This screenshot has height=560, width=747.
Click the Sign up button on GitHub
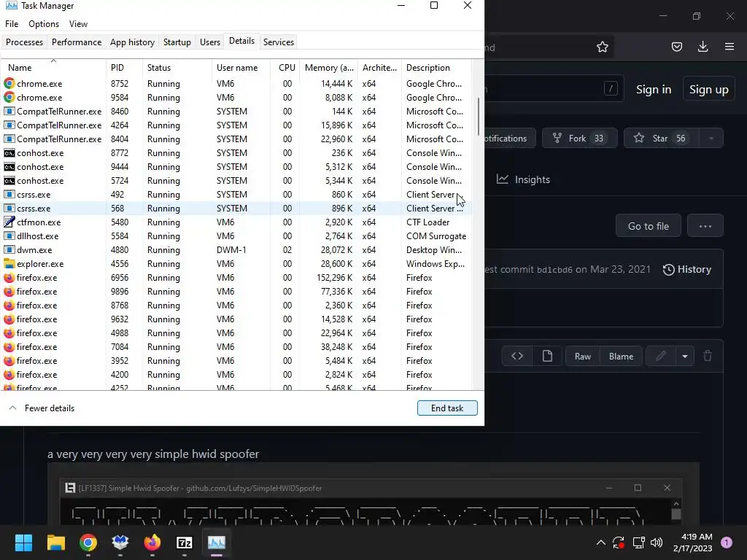[x=708, y=89]
